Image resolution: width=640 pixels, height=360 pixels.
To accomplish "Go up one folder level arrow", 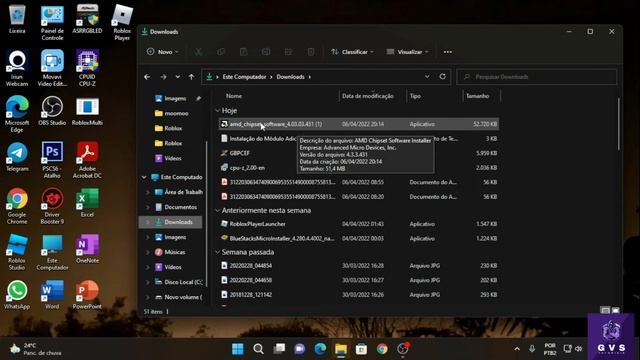I will (x=191, y=77).
